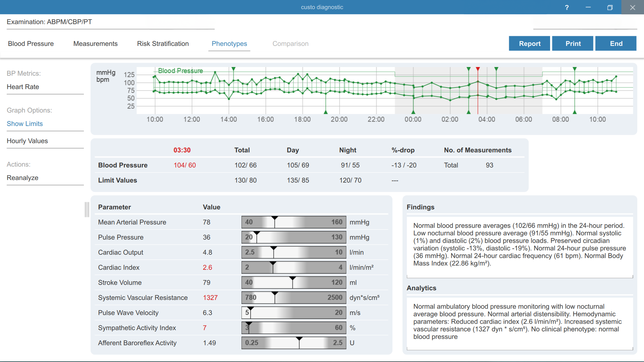Toggle the Hourly Values option
Image resolution: width=644 pixels, height=362 pixels.
click(x=27, y=141)
